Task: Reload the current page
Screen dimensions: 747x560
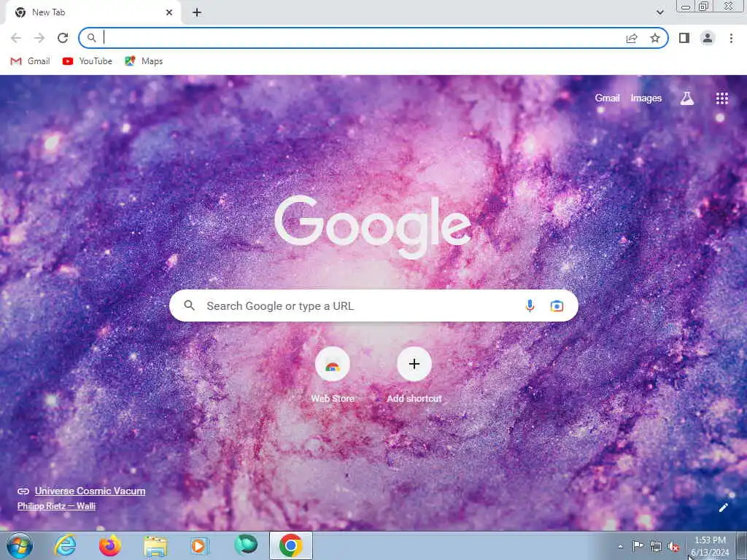Action: (63, 38)
